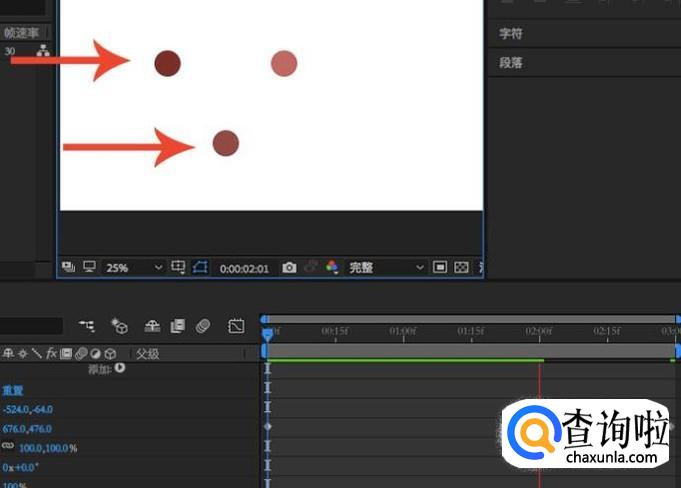Click the 01:00f mark on time ruler
The width and height of the screenshot is (681, 488).
point(403,332)
